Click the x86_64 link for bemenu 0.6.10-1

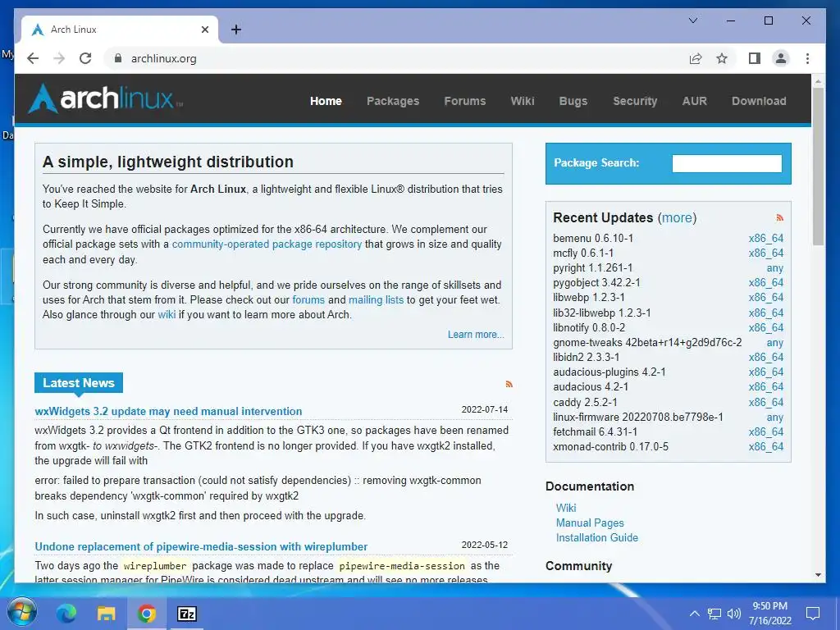pyautogui.click(x=766, y=238)
